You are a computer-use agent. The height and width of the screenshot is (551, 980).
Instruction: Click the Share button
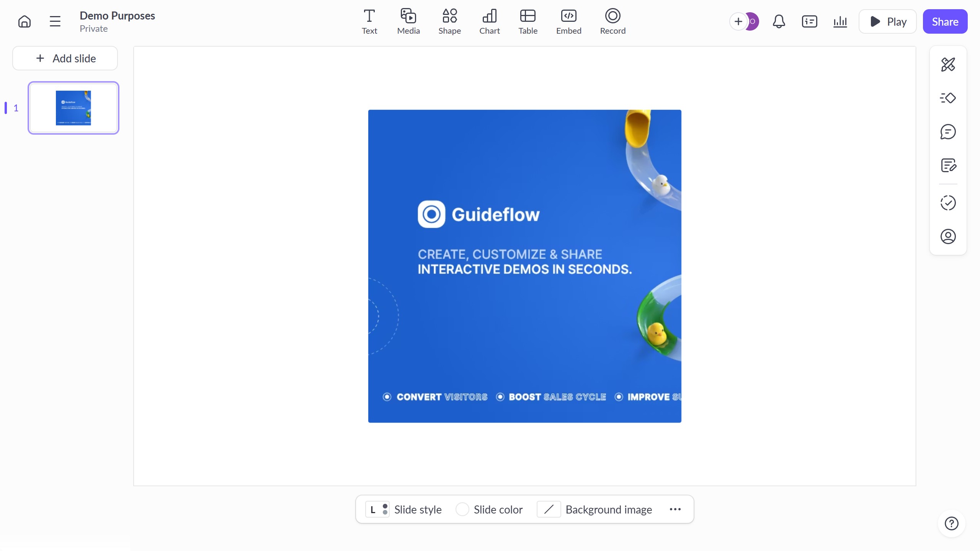pyautogui.click(x=945, y=21)
